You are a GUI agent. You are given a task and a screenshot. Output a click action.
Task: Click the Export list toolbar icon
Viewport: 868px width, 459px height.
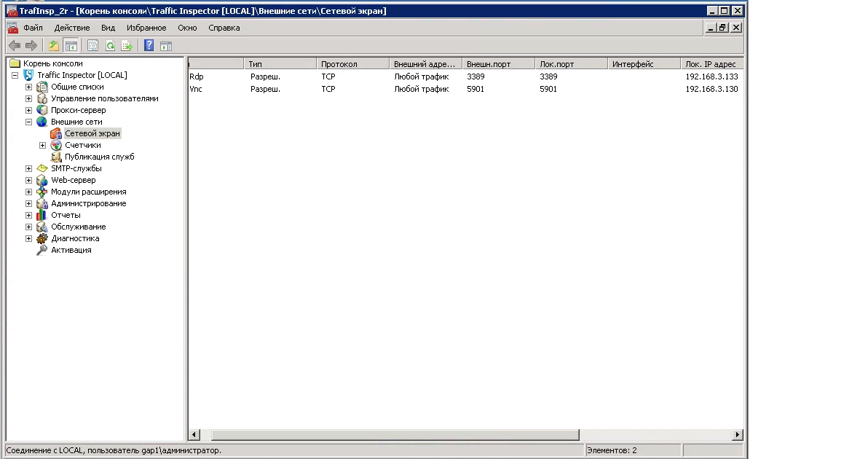[127, 46]
